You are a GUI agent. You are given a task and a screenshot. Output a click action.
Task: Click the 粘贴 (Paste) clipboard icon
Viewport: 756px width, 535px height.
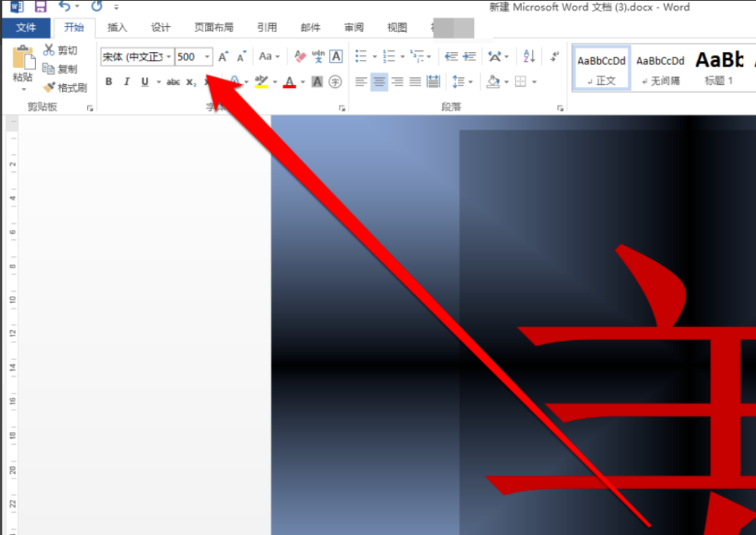(23, 57)
